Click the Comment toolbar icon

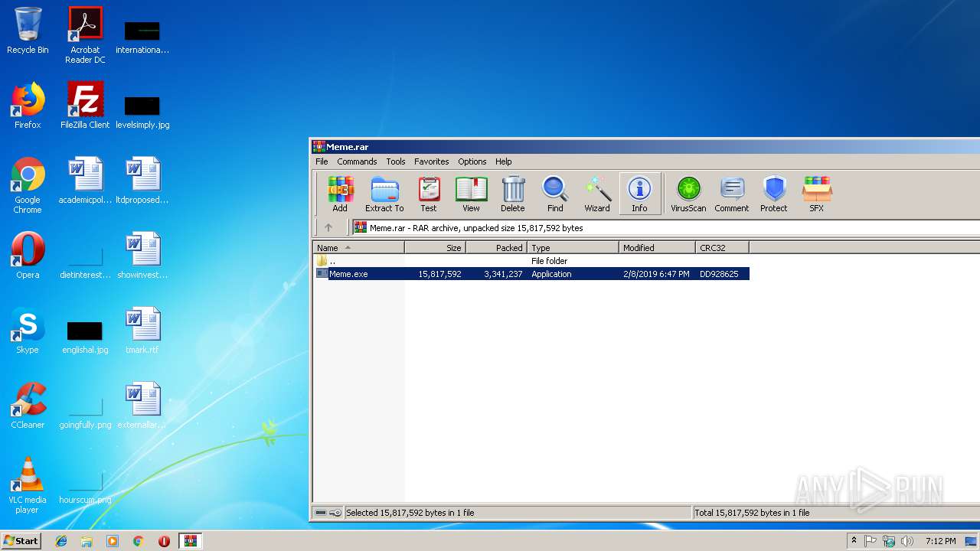point(732,194)
